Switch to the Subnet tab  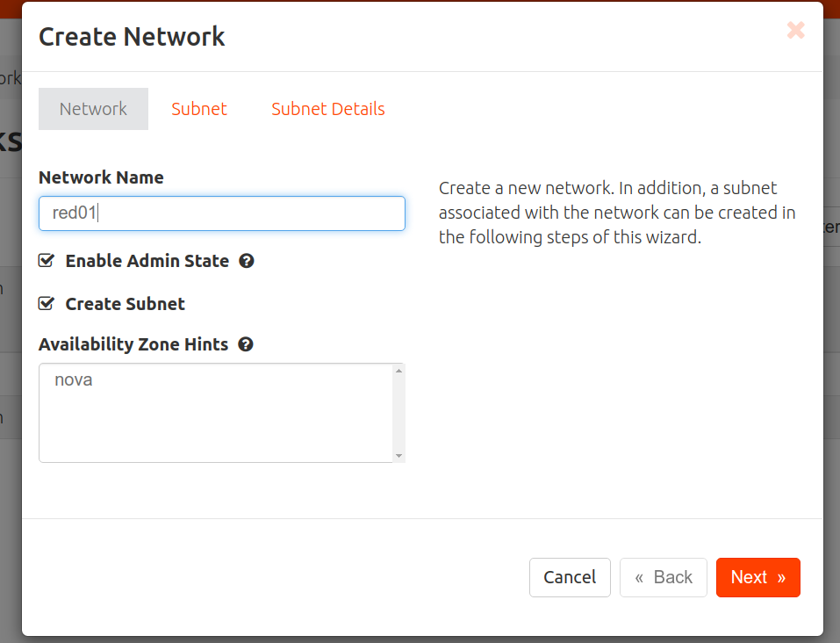pos(199,108)
